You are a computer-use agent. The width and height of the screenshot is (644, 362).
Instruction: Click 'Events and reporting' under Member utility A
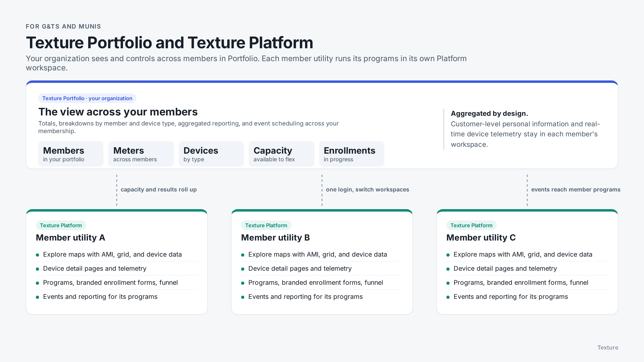click(x=117, y=297)
